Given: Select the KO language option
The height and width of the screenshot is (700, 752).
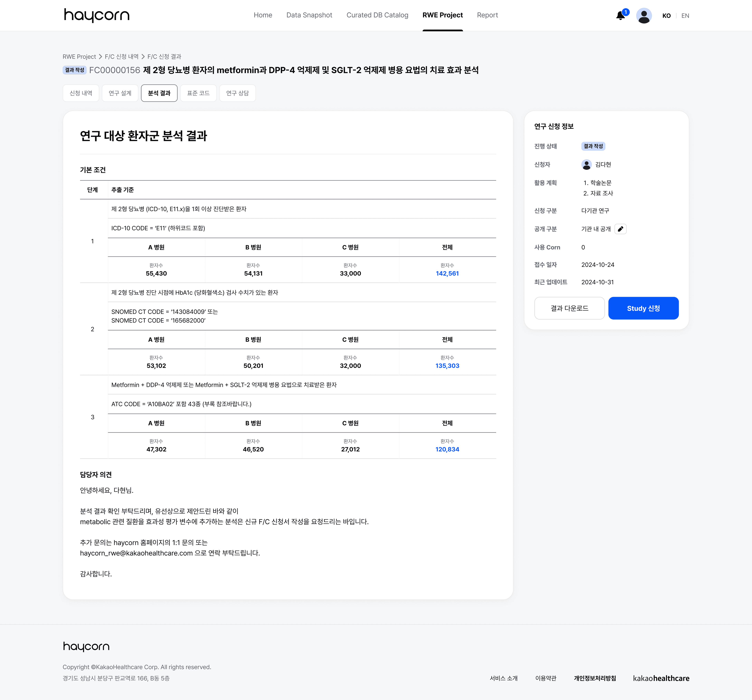Looking at the screenshot, I should click(x=666, y=15).
